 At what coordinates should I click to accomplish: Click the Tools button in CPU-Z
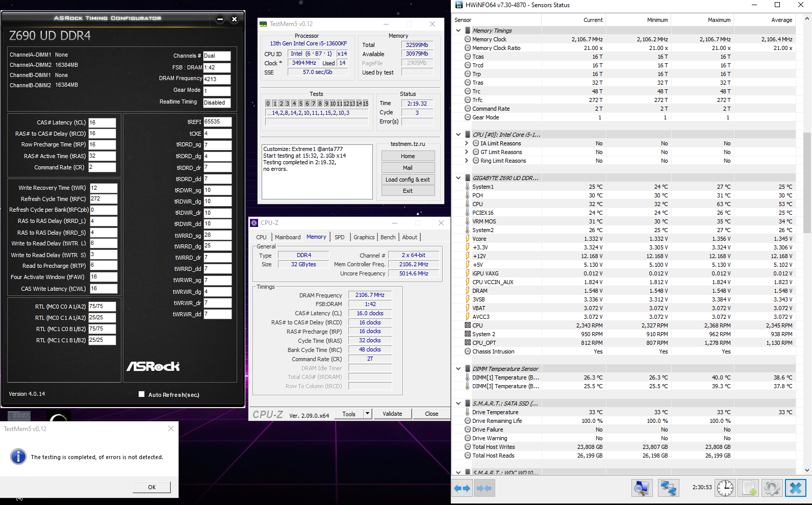click(x=349, y=414)
